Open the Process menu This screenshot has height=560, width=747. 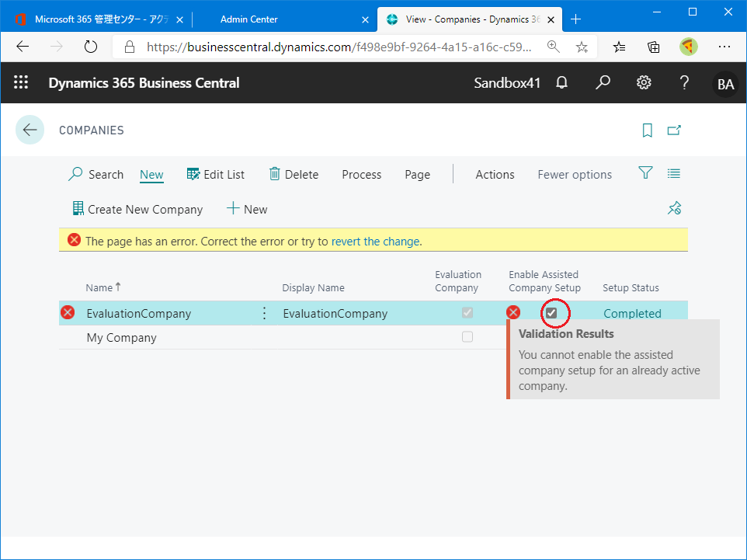click(x=362, y=175)
